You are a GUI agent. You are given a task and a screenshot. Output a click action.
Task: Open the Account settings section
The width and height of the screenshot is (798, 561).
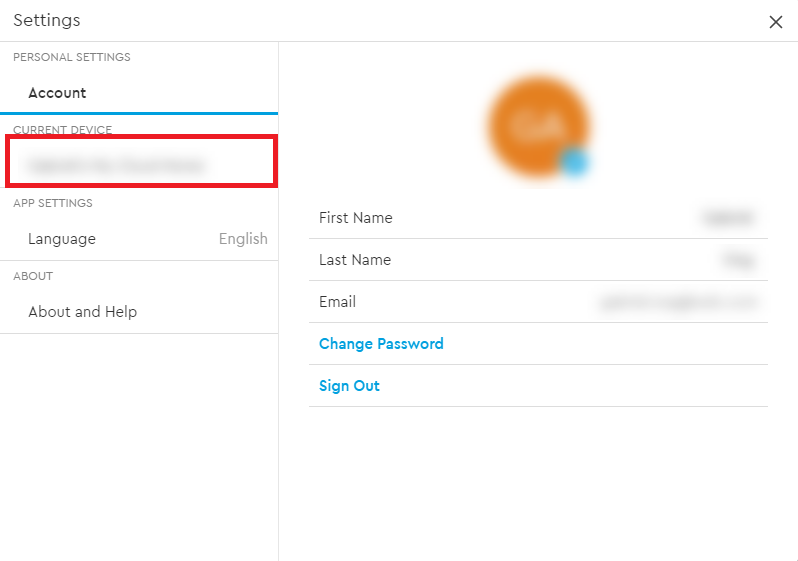[x=139, y=93]
